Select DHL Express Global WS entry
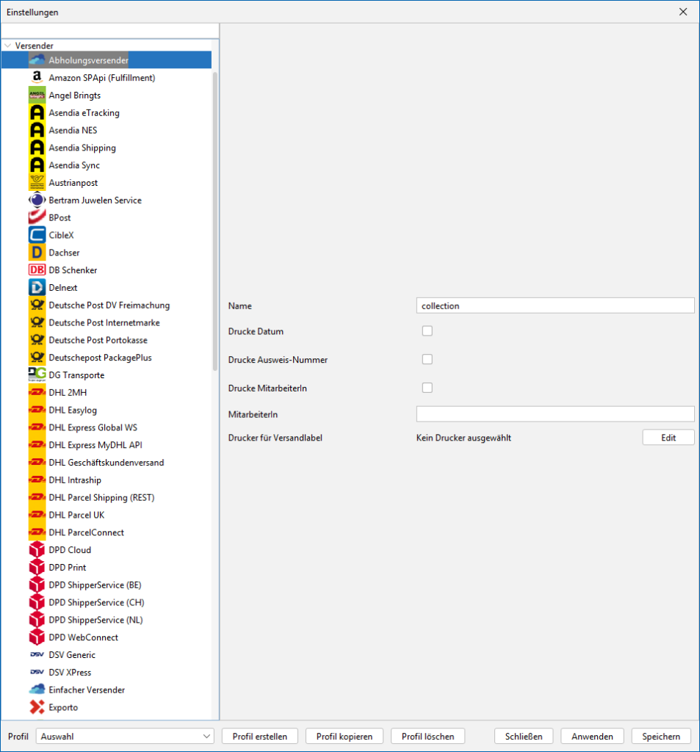This screenshot has width=700, height=752. tap(93, 427)
